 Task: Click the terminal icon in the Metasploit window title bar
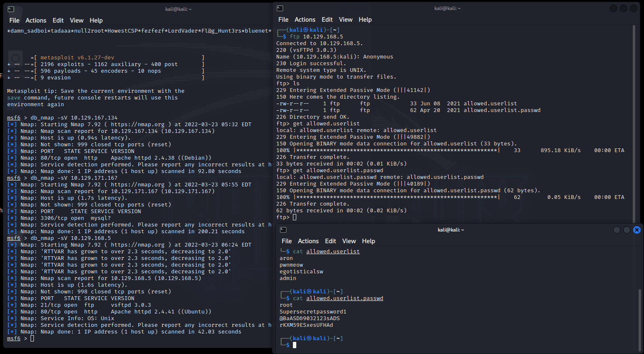coord(11,9)
